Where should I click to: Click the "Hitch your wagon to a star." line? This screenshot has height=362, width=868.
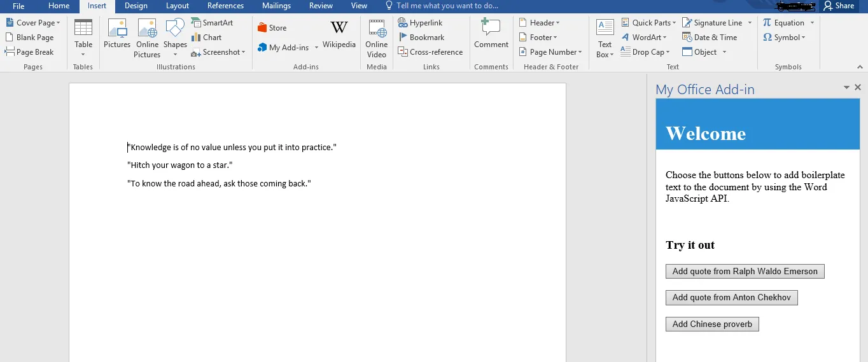(180, 165)
